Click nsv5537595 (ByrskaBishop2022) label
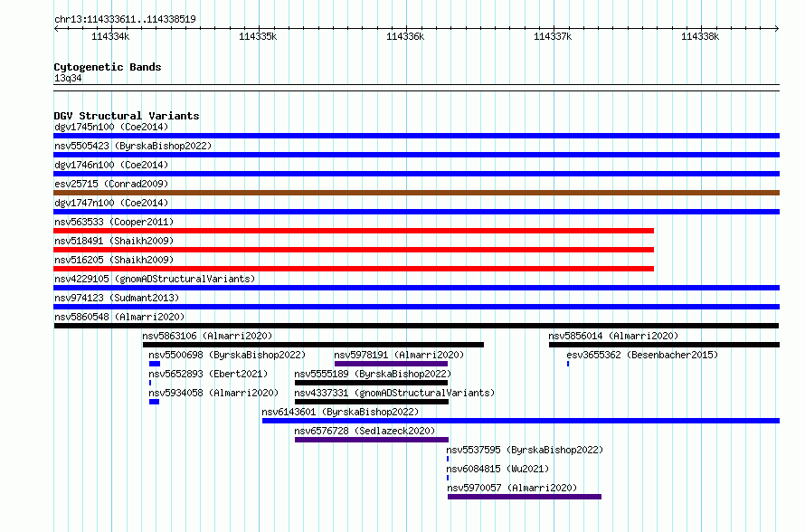The height and width of the screenshot is (532, 805). coord(525,450)
